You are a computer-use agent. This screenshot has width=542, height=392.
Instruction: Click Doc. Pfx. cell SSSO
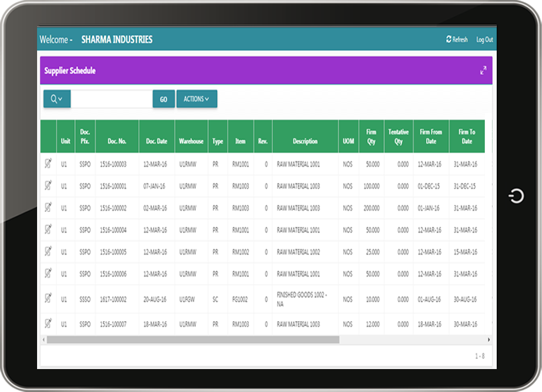[85, 300]
